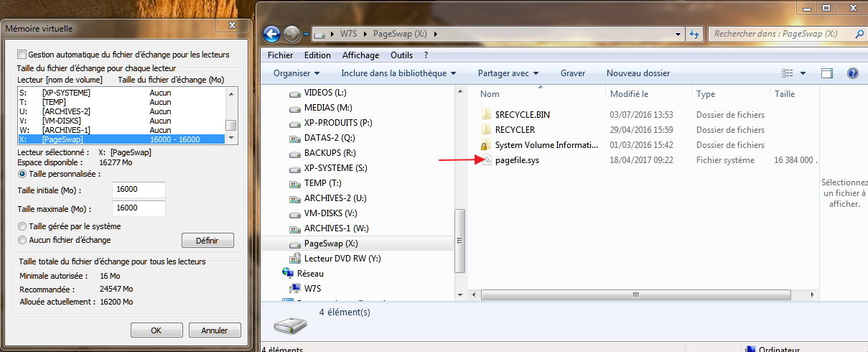Click the Taille maximale input field

pos(139,208)
